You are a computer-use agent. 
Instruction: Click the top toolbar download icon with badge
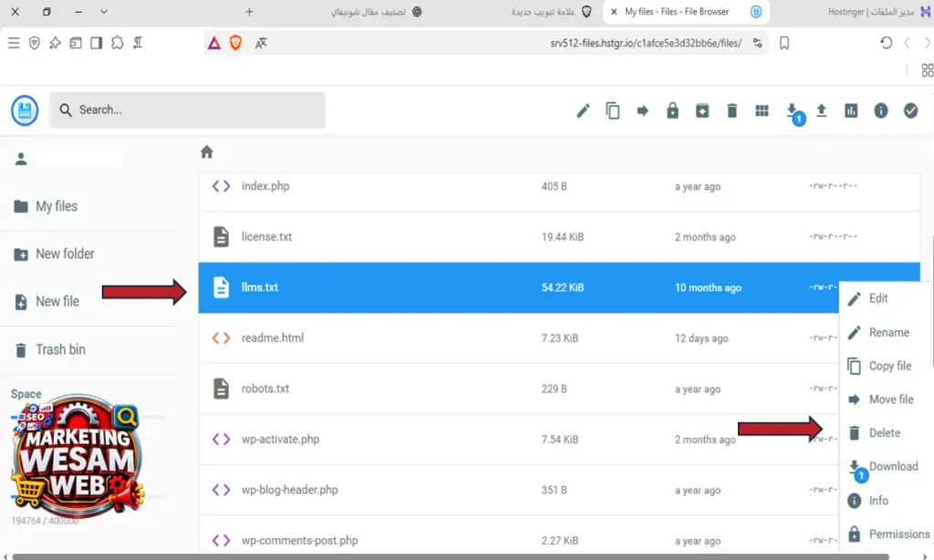793,112
